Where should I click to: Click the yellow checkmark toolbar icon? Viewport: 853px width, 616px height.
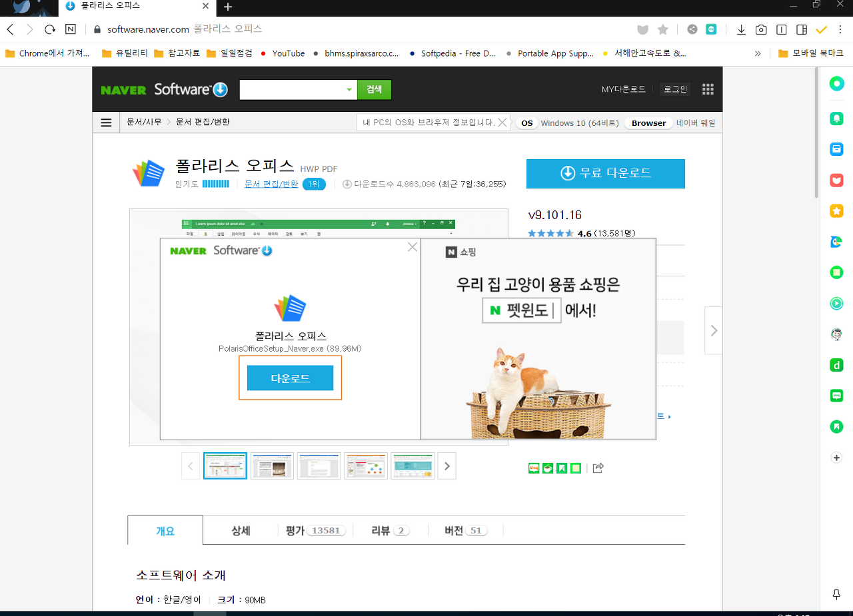tap(821, 29)
